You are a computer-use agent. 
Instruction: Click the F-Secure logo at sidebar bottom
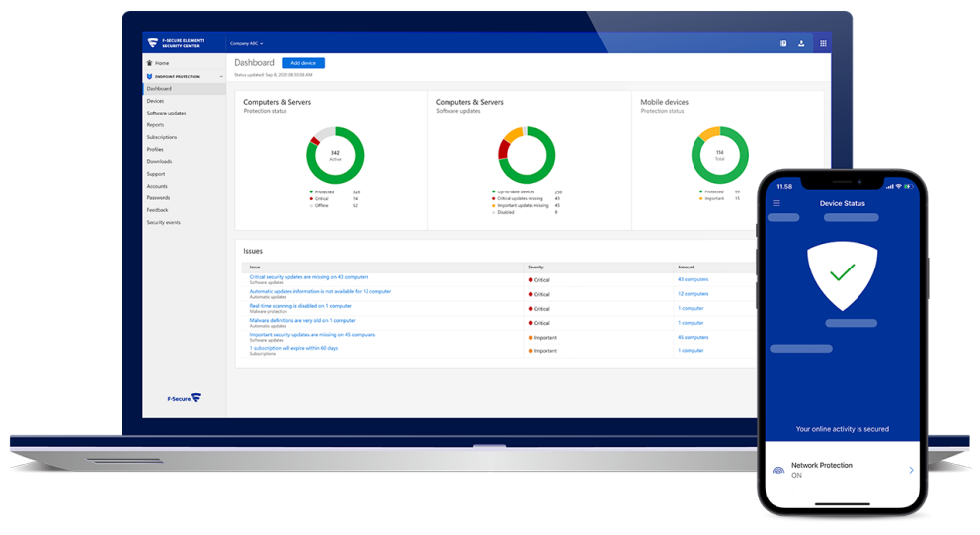click(x=184, y=398)
